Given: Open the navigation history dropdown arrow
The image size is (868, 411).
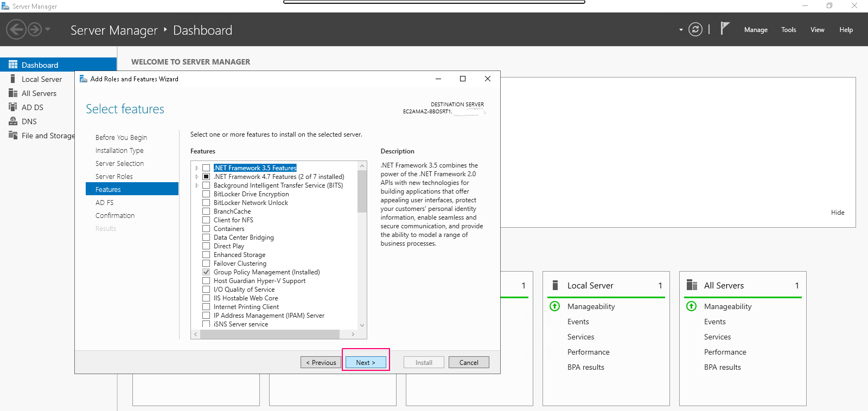Looking at the screenshot, I should point(48,29).
